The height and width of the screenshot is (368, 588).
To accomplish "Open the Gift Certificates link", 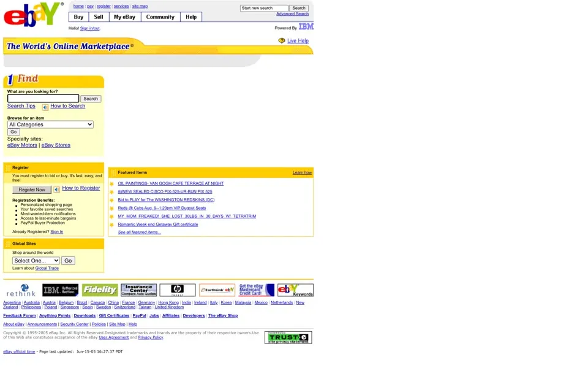I will tap(114, 316).
